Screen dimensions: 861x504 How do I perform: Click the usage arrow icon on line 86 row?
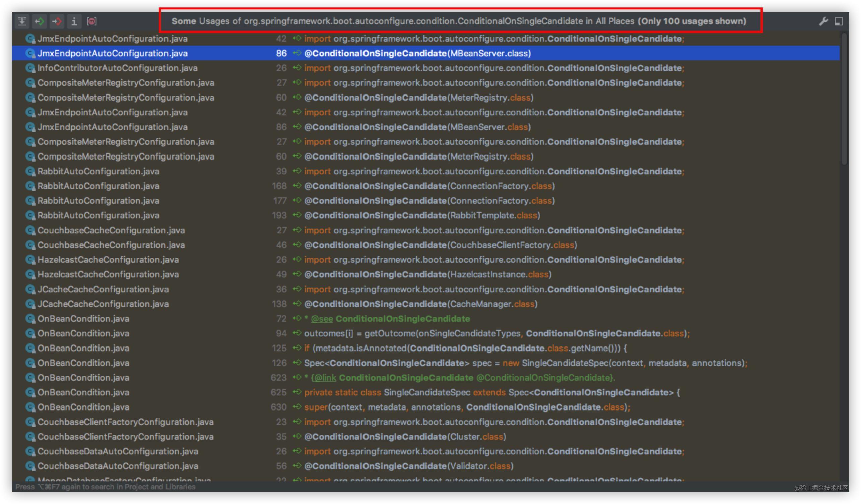click(296, 53)
